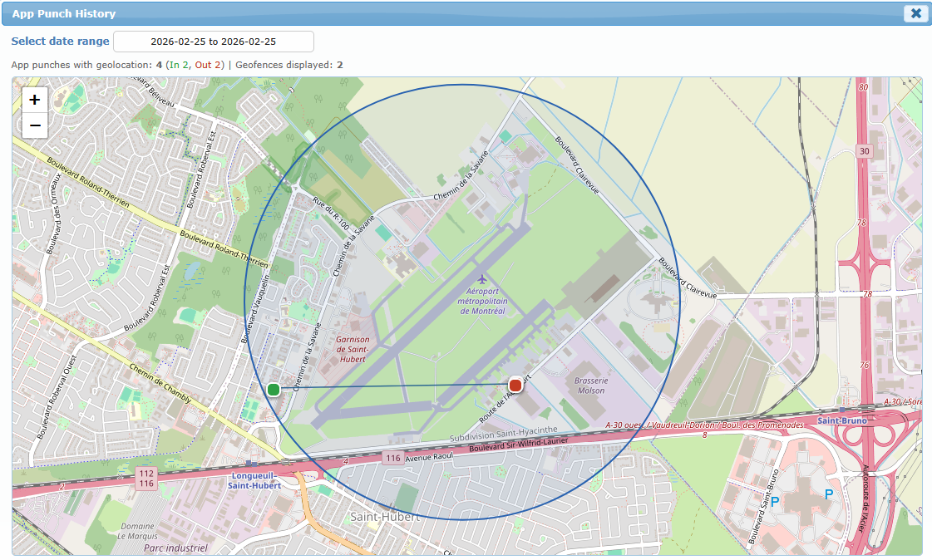The height and width of the screenshot is (560, 932).
Task: Click the Saint-Bruno station label
Action: [841, 420]
